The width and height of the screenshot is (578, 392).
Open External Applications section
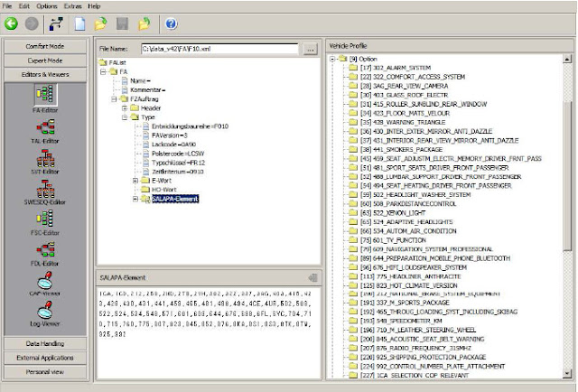click(45, 358)
